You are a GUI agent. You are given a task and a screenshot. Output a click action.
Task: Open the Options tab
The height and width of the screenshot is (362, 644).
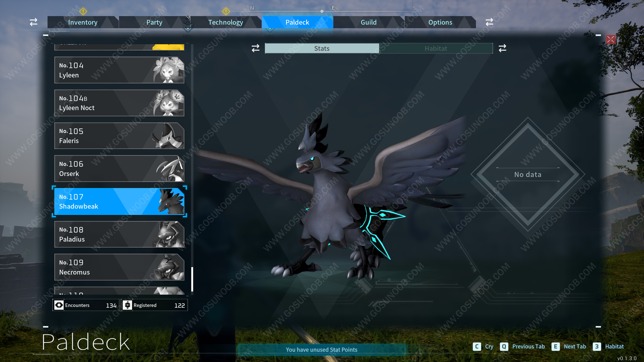(x=440, y=22)
